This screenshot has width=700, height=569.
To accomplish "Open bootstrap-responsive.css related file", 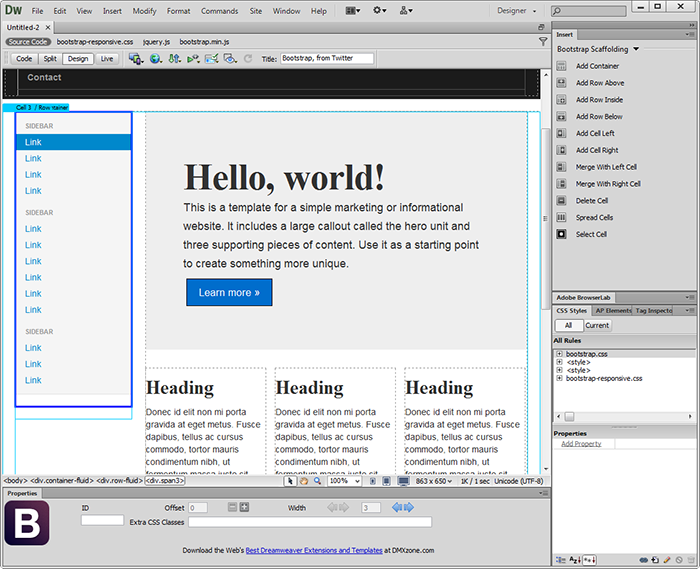I will pos(95,42).
